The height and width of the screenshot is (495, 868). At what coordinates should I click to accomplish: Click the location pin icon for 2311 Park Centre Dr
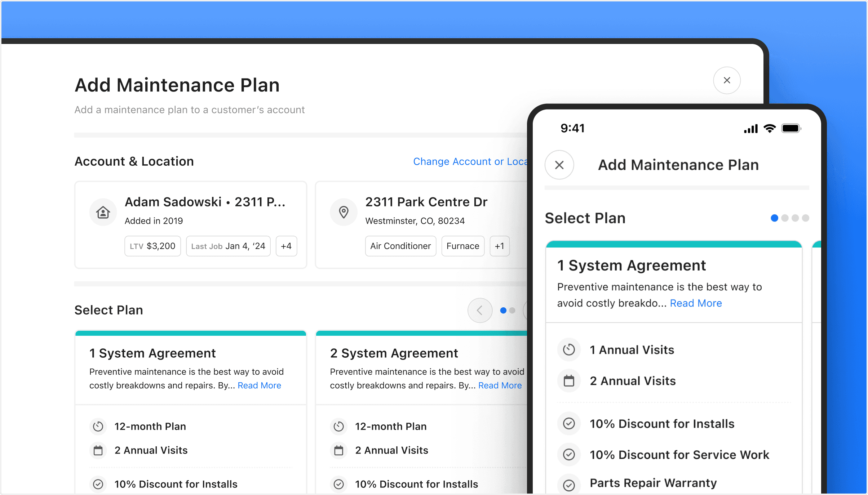point(344,213)
